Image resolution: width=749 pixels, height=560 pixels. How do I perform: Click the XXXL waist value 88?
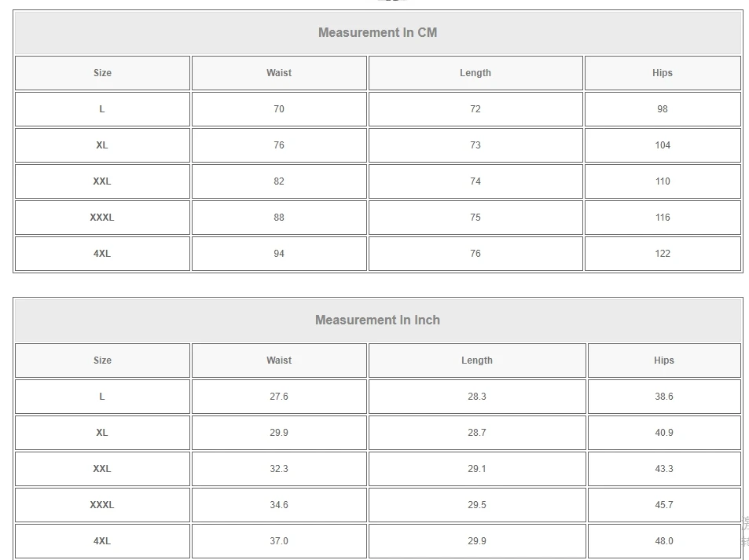pos(279,218)
